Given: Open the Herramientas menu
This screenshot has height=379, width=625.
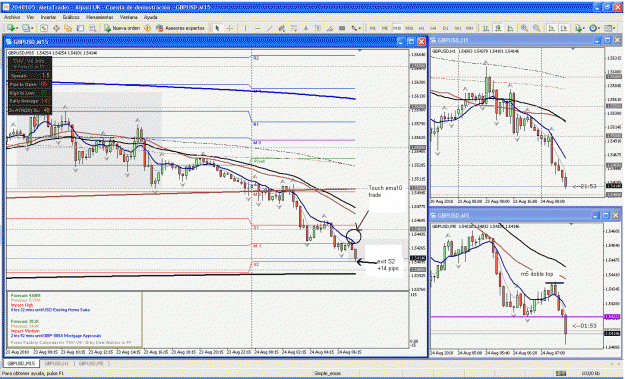Looking at the screenshot, I should click(100, 17).
